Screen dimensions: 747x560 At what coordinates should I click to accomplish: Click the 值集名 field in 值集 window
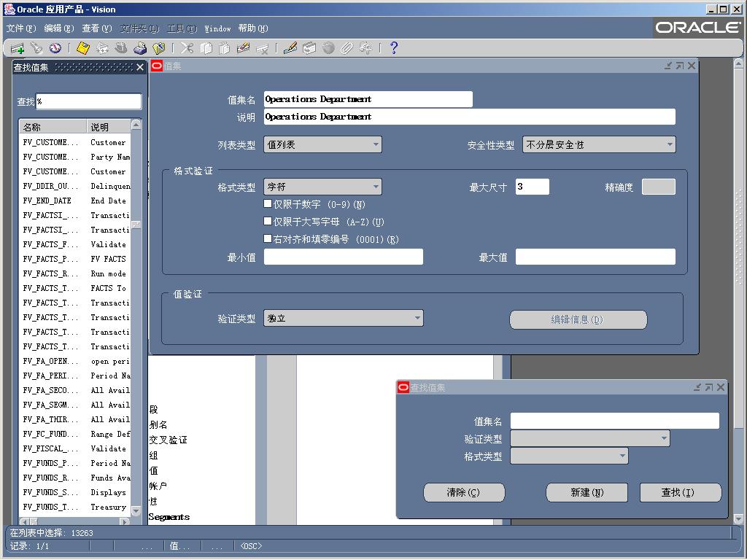[x=368, y=99]
